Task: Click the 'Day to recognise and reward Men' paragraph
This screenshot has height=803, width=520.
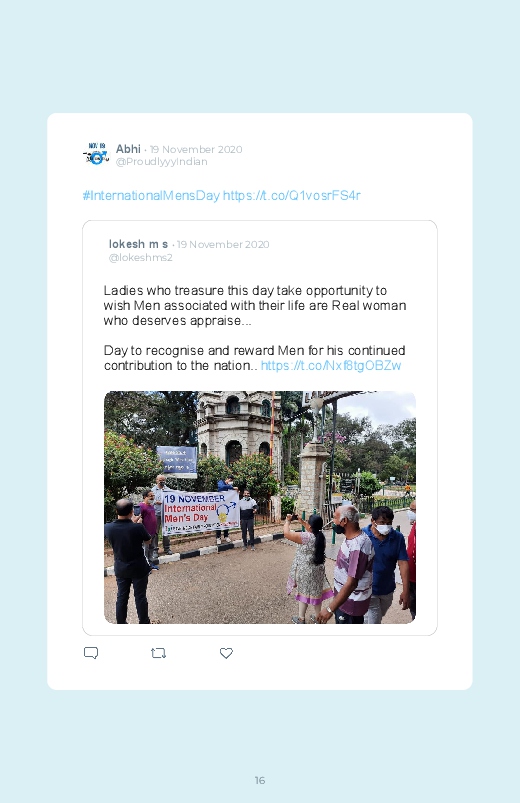Action: tap(255, 358)
